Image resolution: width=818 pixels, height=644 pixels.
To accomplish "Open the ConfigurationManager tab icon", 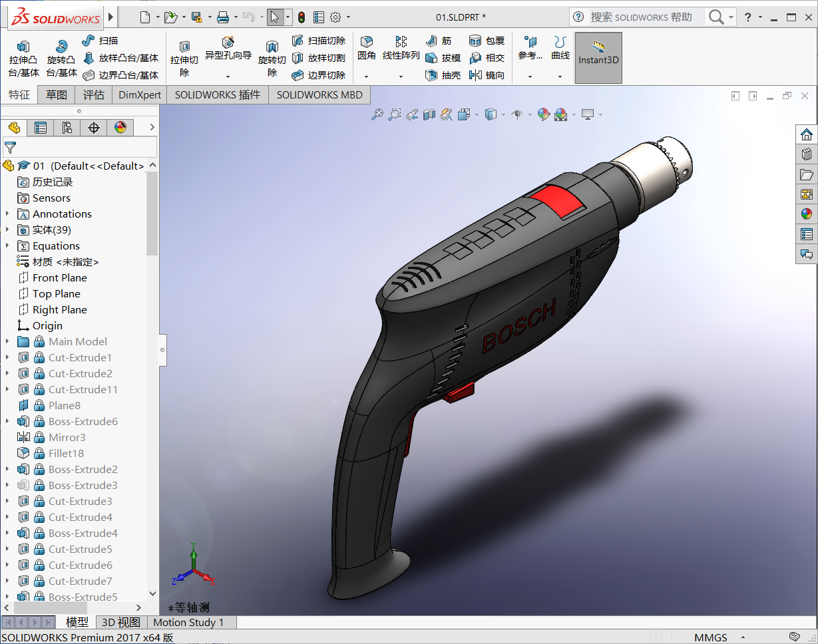I will (x=67, y=128).
